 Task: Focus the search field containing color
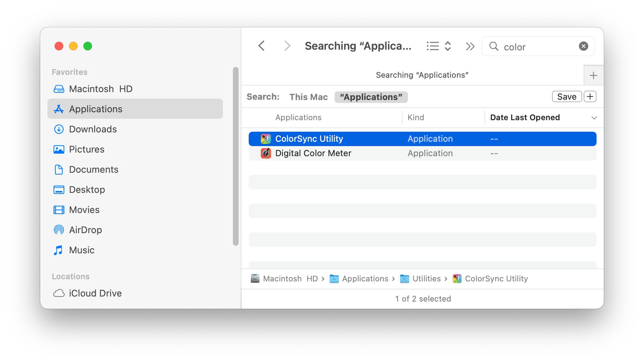click(x=538, y=46)
